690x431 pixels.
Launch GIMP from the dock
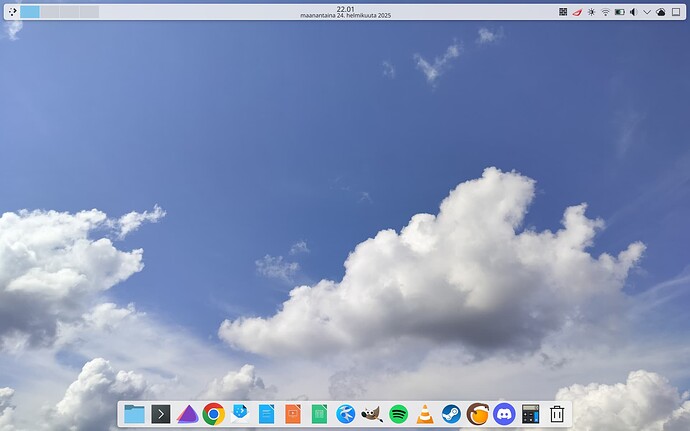point(372,414)
